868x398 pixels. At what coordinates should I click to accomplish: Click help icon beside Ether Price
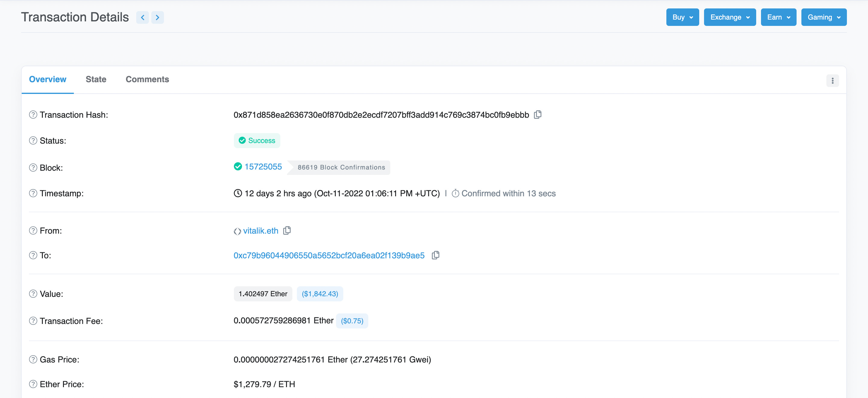tap(33, 384)
